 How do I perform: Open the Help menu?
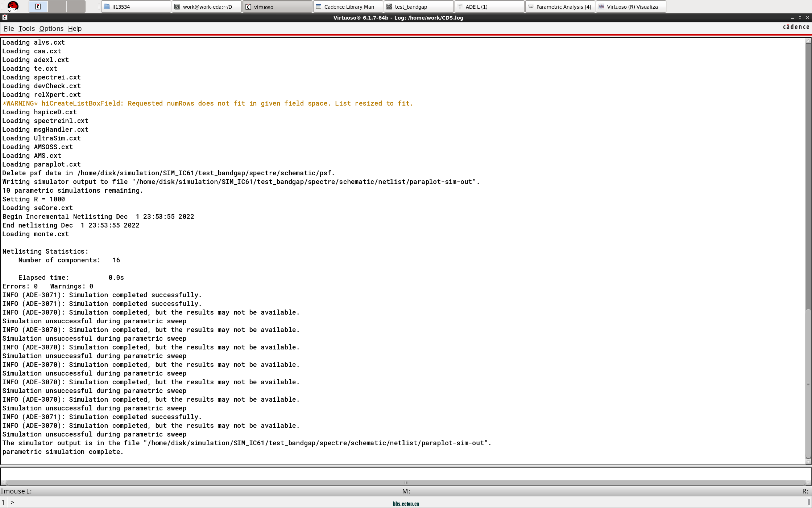click(x=75, y=29)
